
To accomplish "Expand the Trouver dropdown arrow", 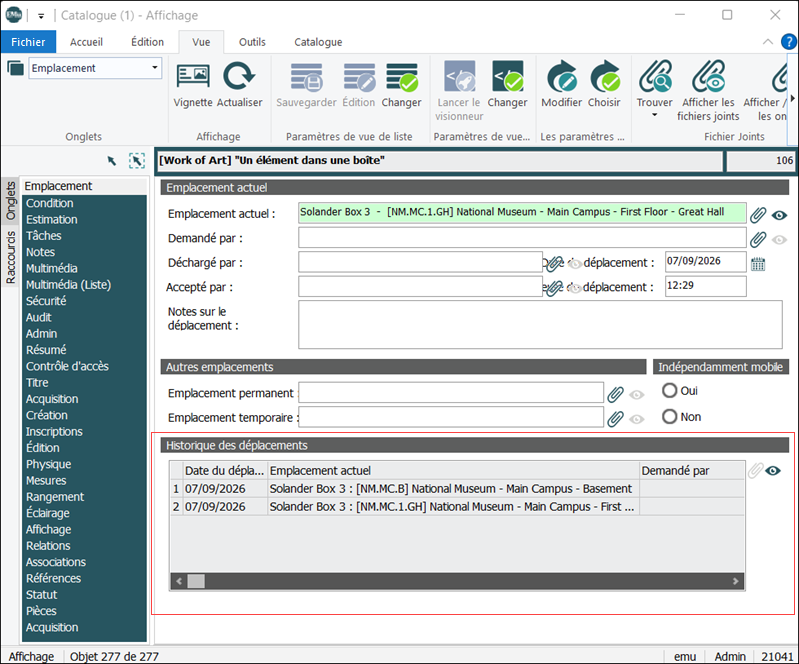I will (x=655, y=115).
